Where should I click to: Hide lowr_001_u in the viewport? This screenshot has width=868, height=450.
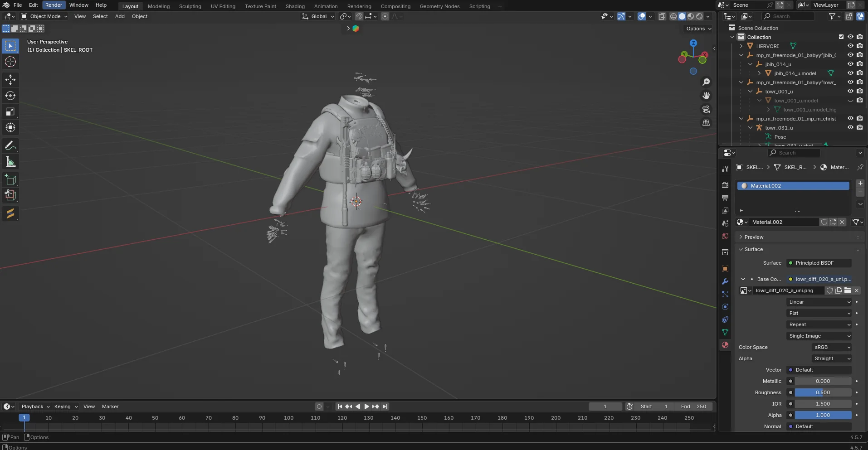pos(850,91)
